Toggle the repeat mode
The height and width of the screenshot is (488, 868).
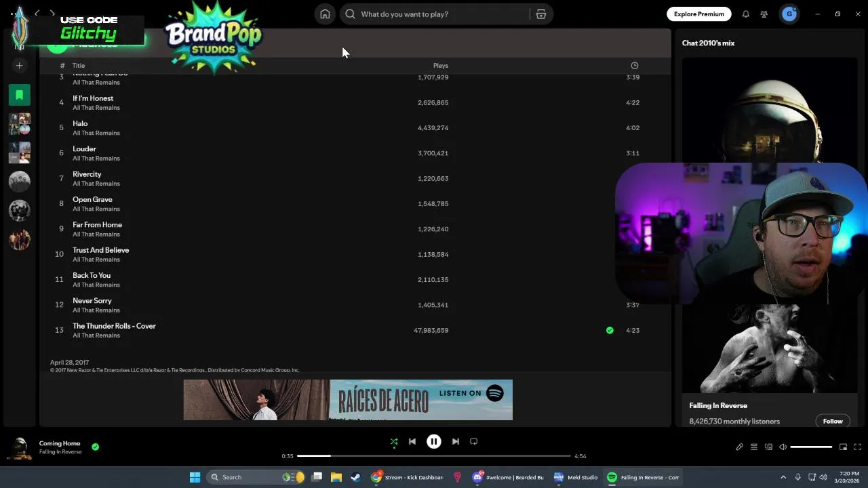coord(474,441)
